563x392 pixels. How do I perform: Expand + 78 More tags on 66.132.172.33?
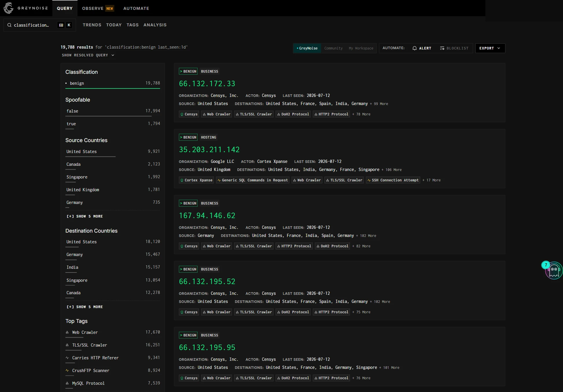click(361, 114)
